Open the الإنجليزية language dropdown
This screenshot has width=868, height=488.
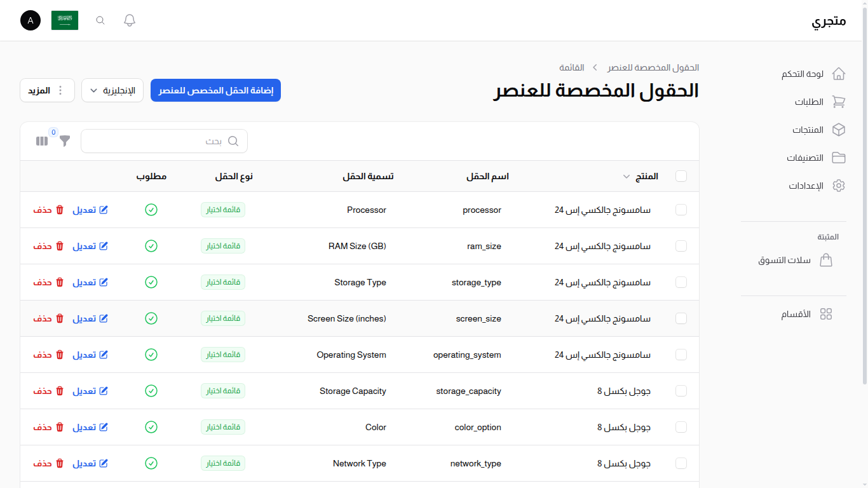(112, 90)
